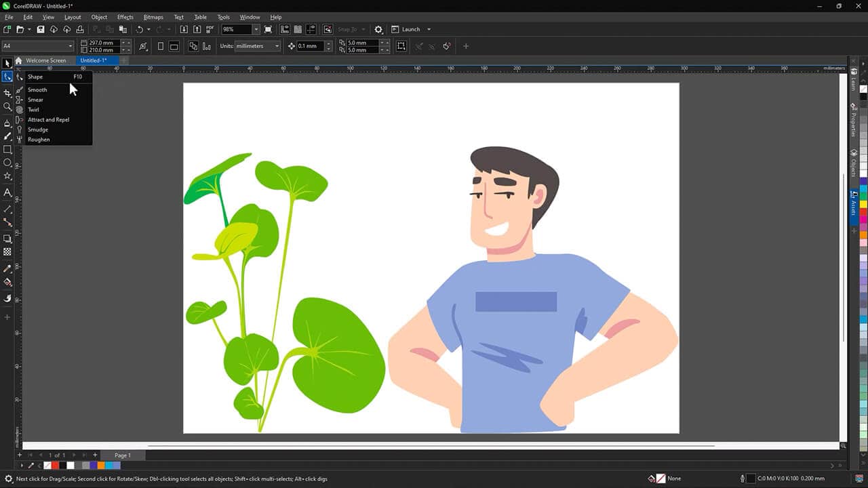Viewport: 868px width, 488px height.
Task: Click the nudge distance 0.1 mm field
Action: click(x=311, y=46)
